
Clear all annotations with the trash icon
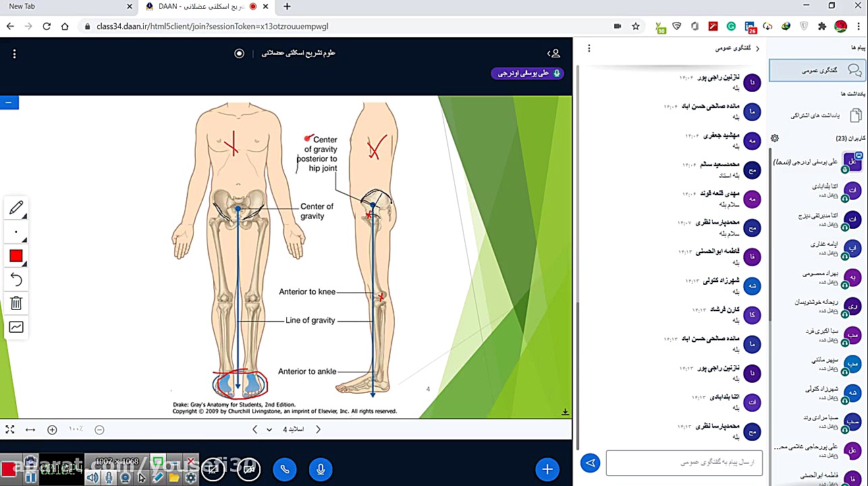[x=16, y=303]
